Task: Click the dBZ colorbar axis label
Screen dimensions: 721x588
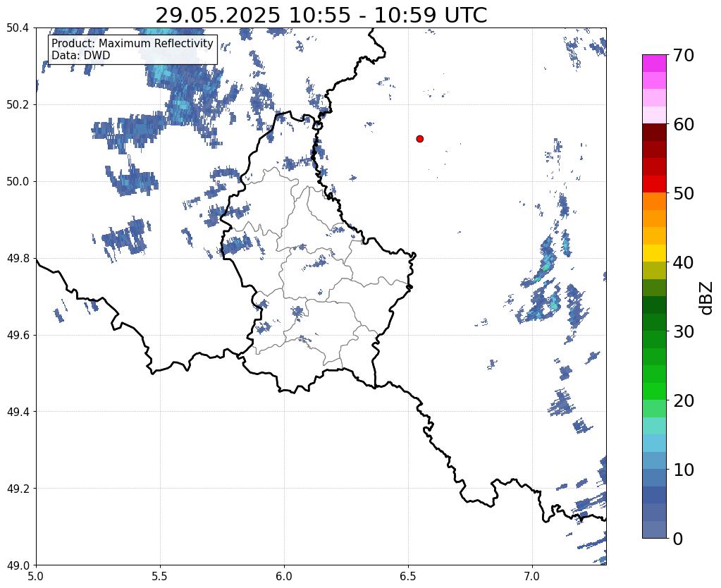Action: pyautogui.click(x=707, y=298)
